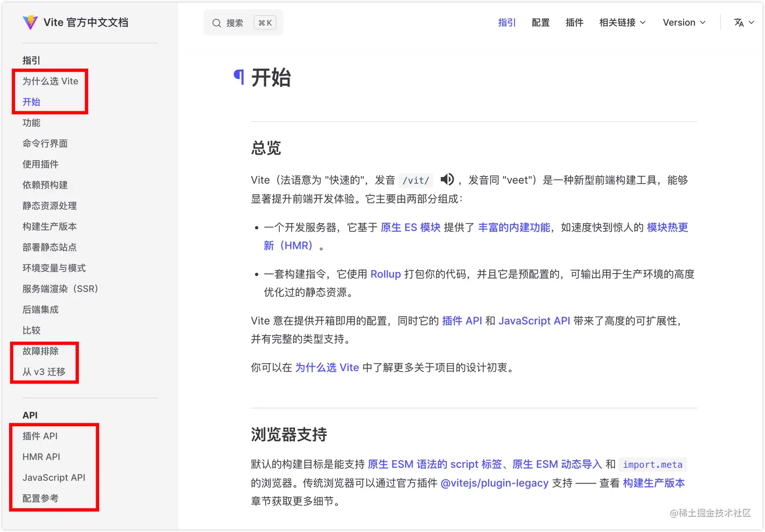
Task: Click the /vit/ pronunciation code text
Action: (416, 180)
